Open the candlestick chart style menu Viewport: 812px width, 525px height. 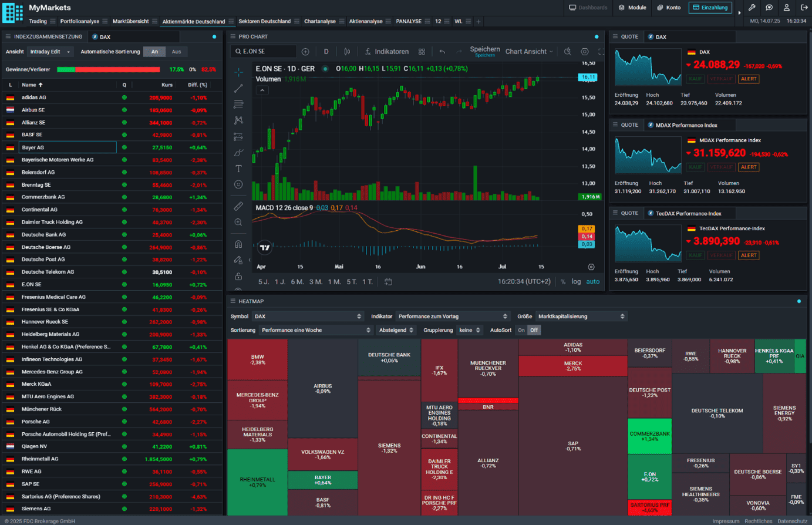(x=347, y=52)
